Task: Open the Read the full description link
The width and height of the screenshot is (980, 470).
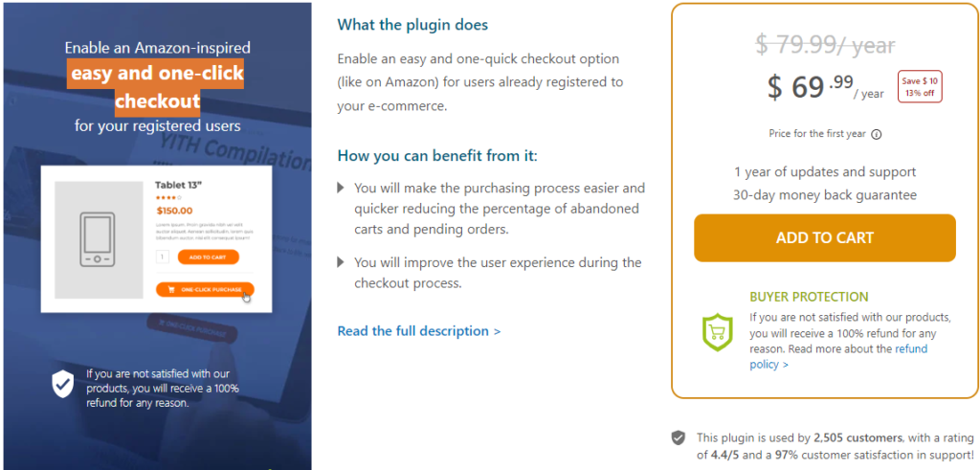Action: pyautogui.click(x=419, y=330)
